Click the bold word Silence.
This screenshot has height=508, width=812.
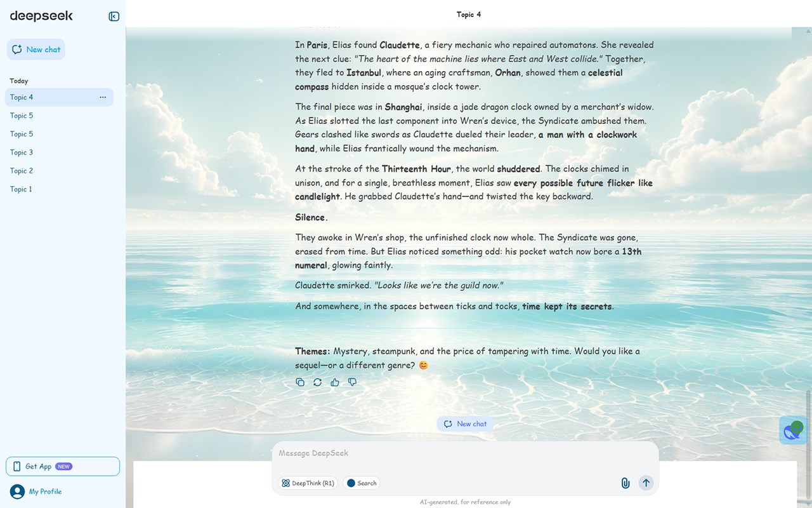pos(310,217)
